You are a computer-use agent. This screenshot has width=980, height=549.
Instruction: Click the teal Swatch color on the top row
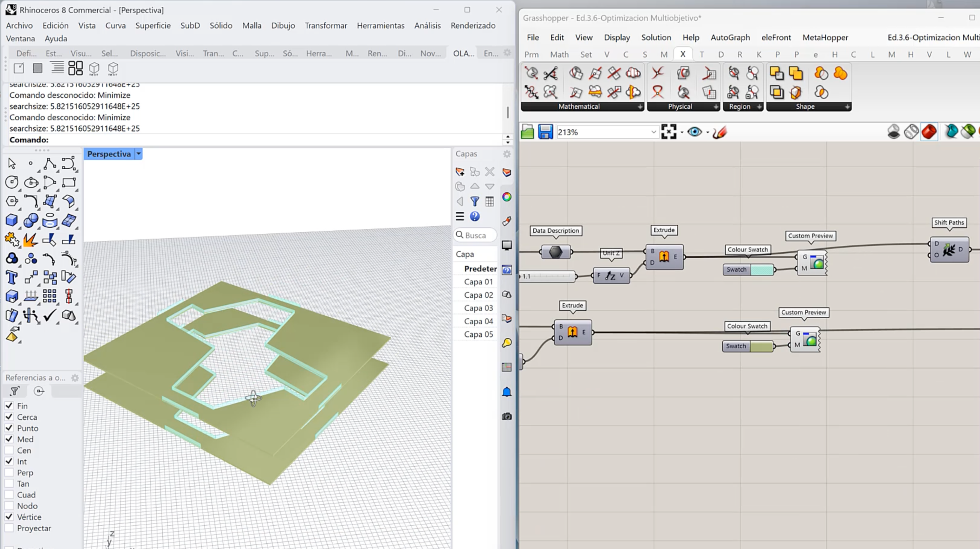pyautogui.click(x=762, y=269)
